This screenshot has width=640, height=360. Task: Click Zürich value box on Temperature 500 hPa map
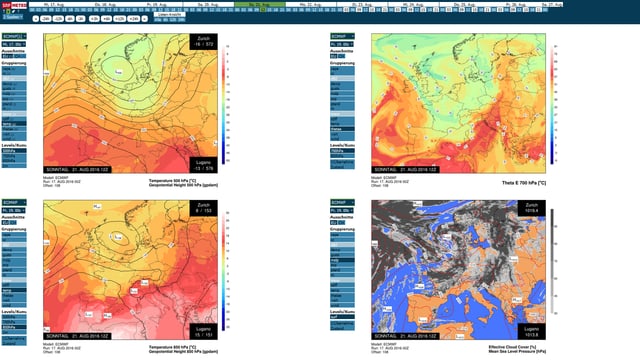[x=203, y=42]
